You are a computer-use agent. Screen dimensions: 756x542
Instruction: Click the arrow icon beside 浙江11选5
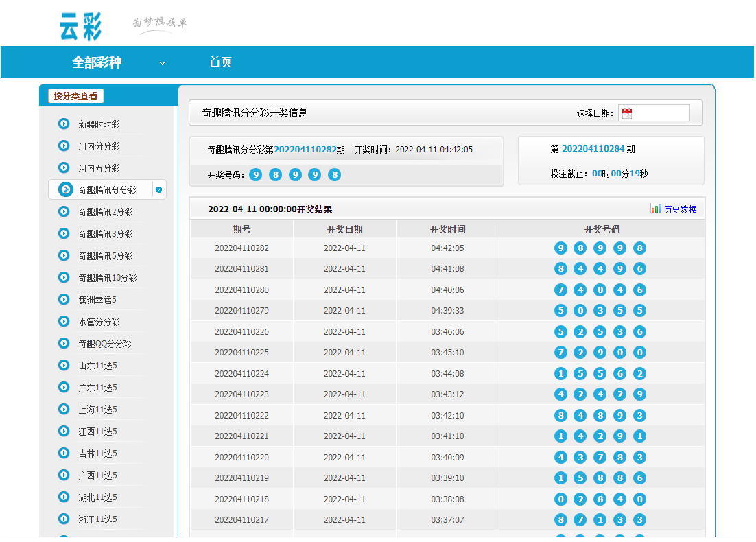pyautogui.click(x=65, y=519)
